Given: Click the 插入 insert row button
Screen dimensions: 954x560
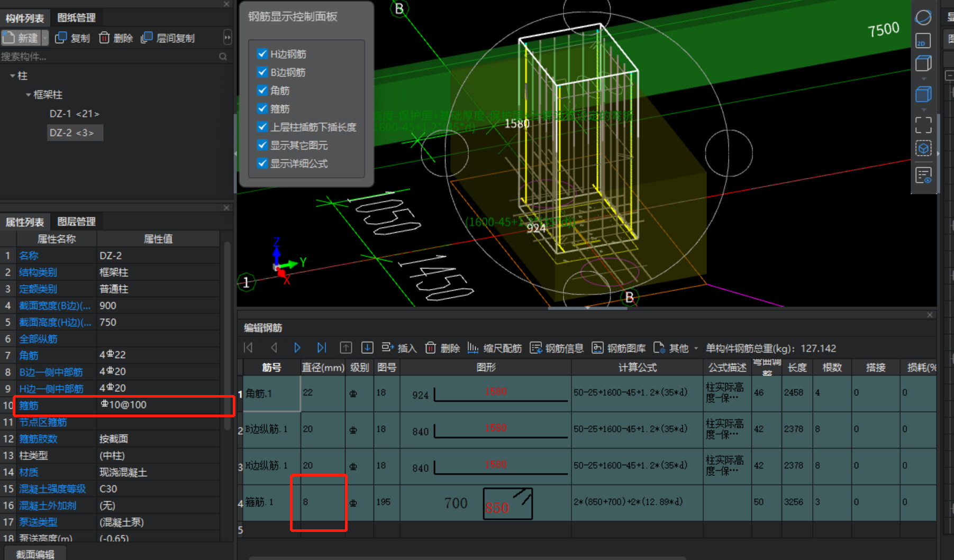Looking at the screenshot, I should tap(399, 348).
